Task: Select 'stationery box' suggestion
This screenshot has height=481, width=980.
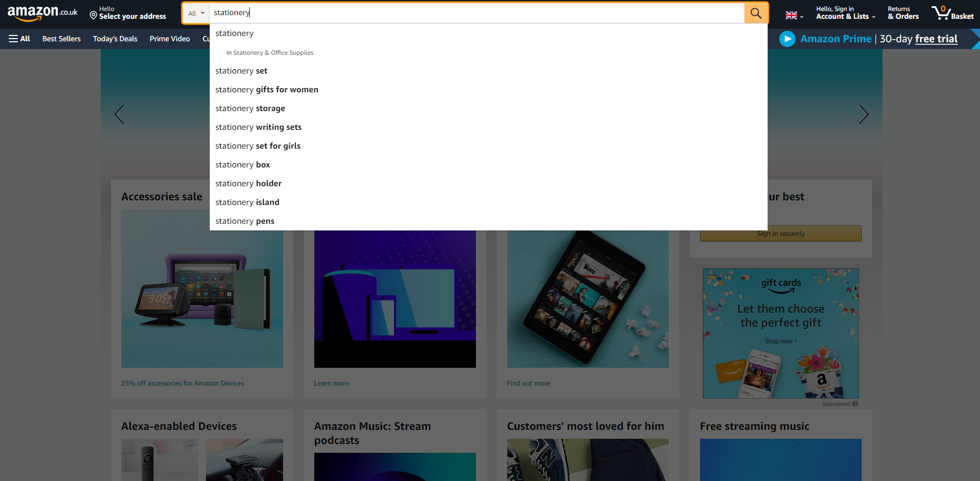Action: point(488,165)
